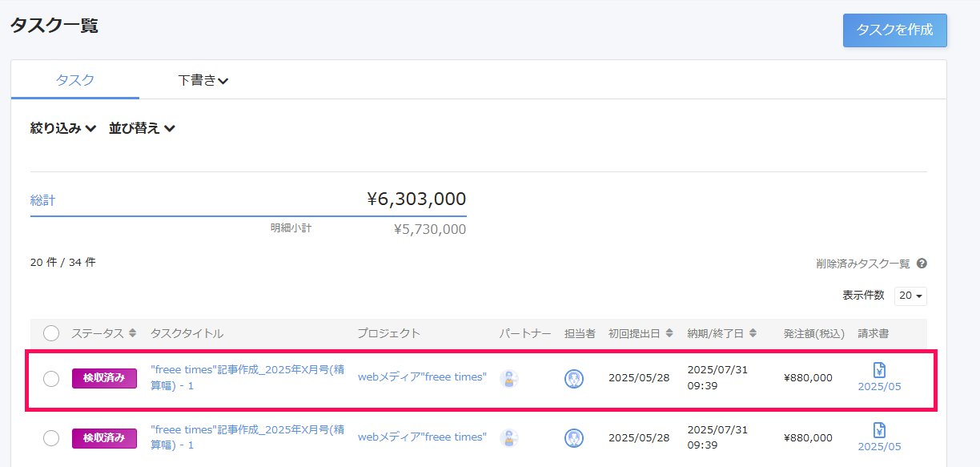This screenshot has height=467, width=980.
Task: Toggle the select-all checkbox in the table header
Action: [x=51, y=333]
